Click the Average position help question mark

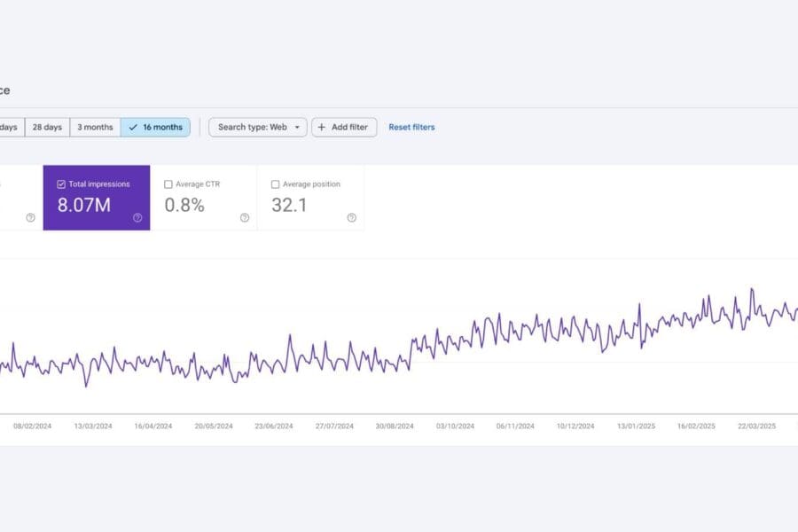(351, 218)
